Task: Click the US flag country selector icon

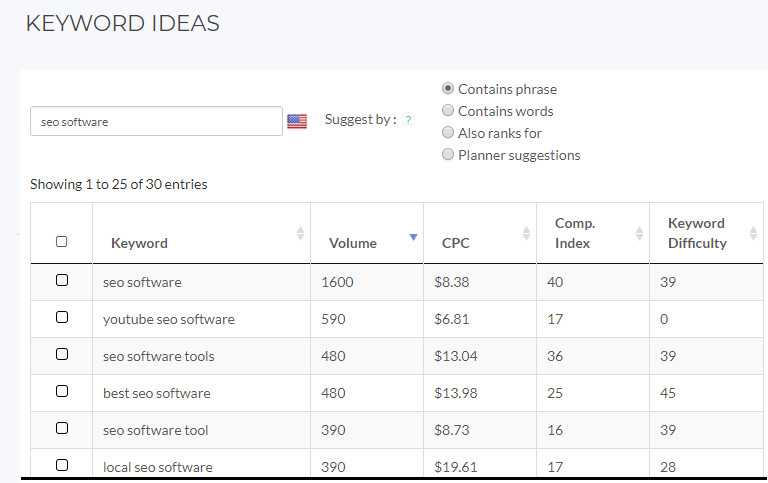Action: (x=297, y=121)
